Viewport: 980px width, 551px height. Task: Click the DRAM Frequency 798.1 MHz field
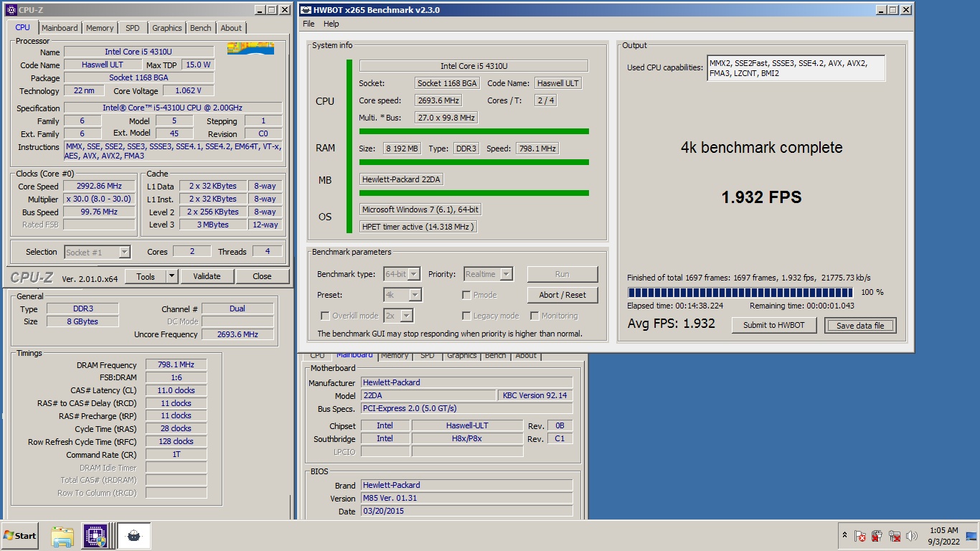click(176, 364)
